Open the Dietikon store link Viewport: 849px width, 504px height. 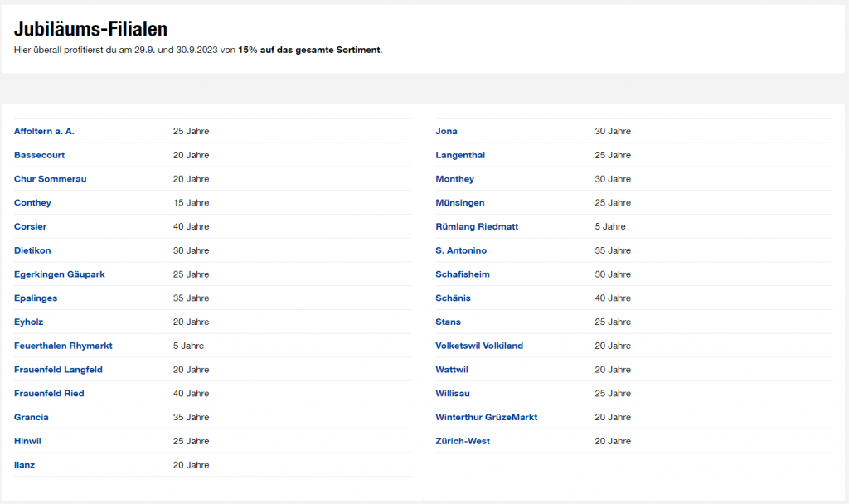click(x=32, y=250)
